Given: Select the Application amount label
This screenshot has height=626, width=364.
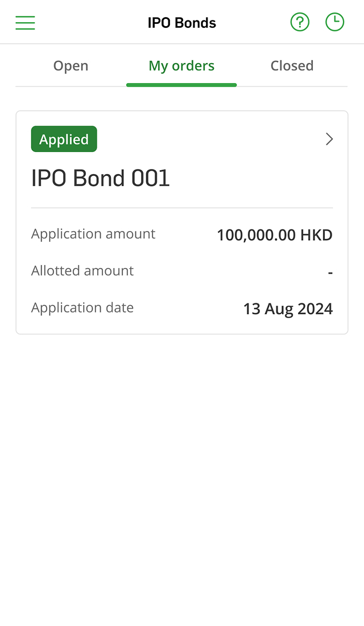Looking at the screenshot, I should point(93,234).
